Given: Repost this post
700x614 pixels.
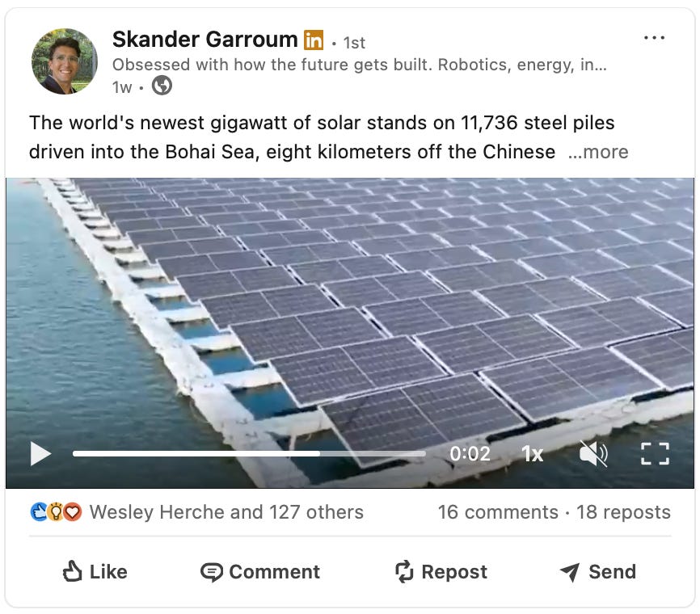Looking at the screenshot, I should click(x=441, y=572).
